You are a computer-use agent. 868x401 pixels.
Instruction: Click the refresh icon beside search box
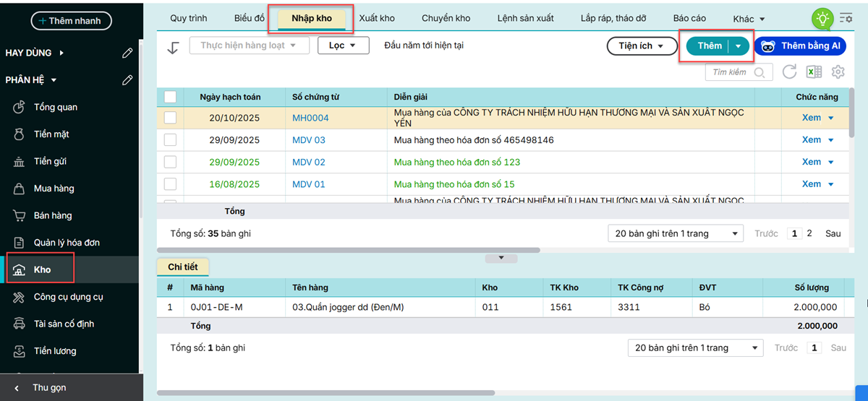(x=790, y=72)
